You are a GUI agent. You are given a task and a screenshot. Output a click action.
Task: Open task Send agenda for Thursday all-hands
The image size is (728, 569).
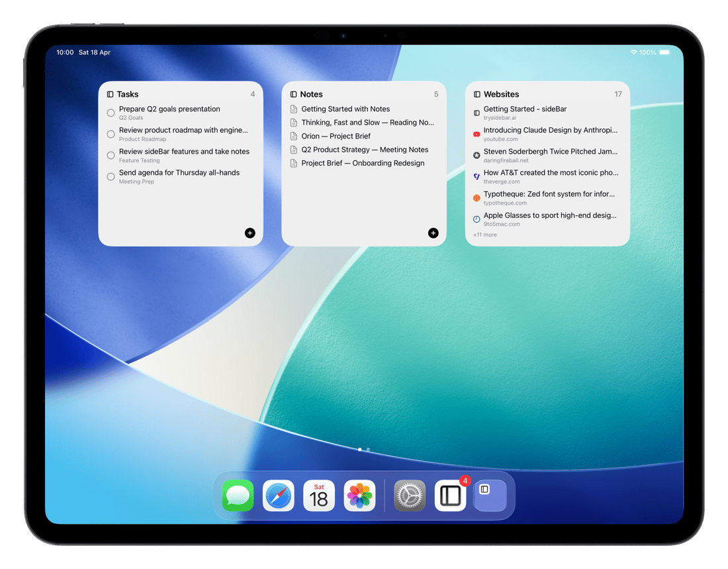click(179, 172)
